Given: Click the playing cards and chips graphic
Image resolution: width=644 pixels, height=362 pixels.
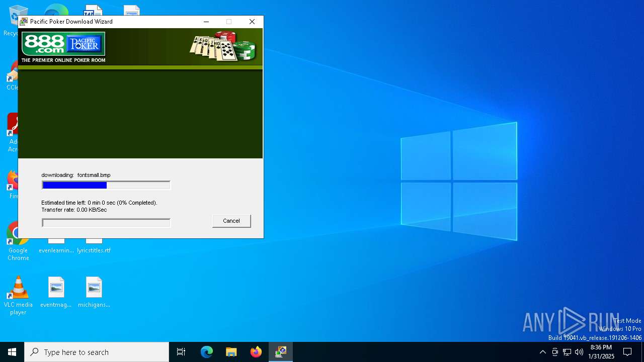Looking at the screenshot, I should click(x=223, y=46).
